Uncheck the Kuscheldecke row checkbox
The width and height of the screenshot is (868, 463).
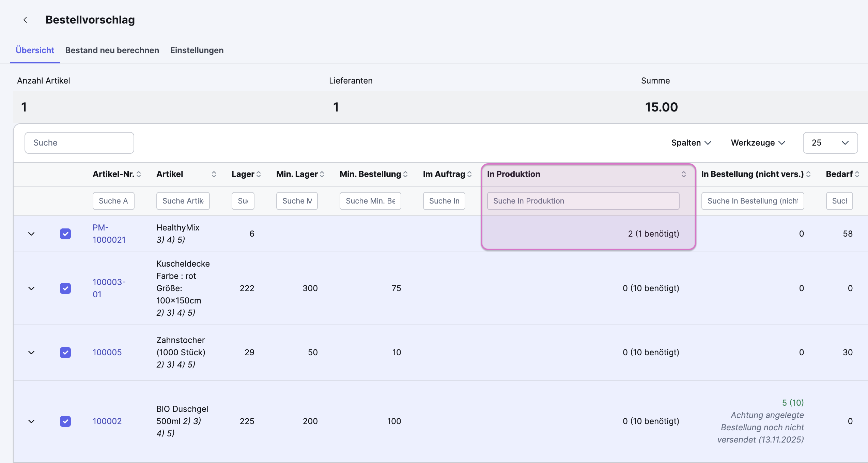[x=65, y=288]
